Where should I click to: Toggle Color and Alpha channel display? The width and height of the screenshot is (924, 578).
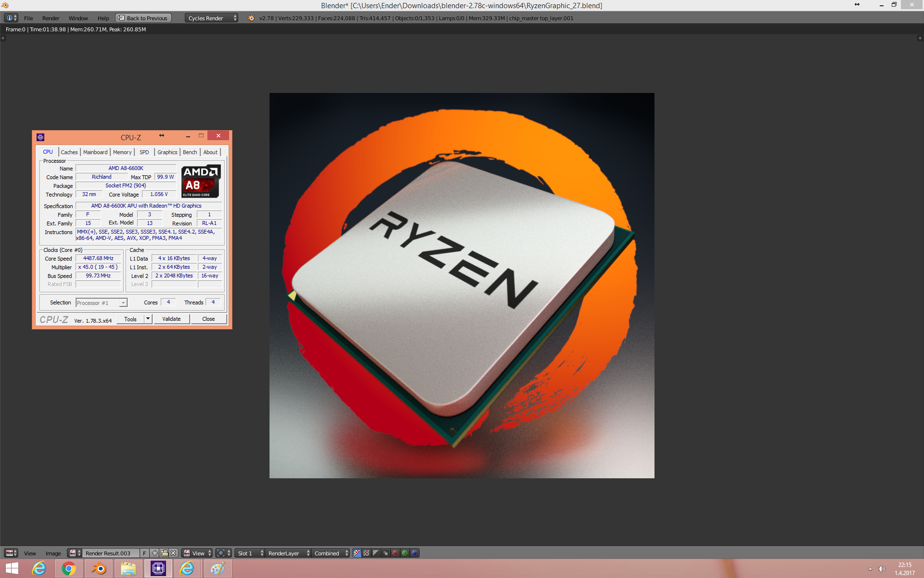[x=357, y=553]
